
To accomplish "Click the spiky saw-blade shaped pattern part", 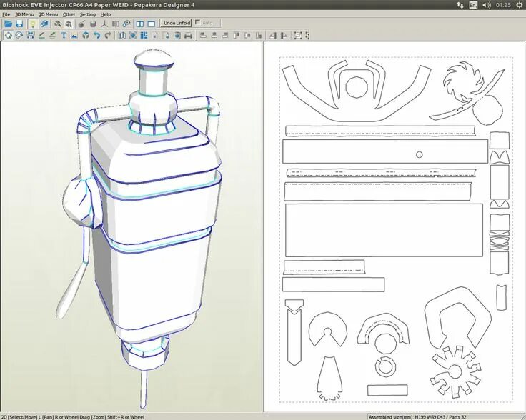I will (463, 81).
